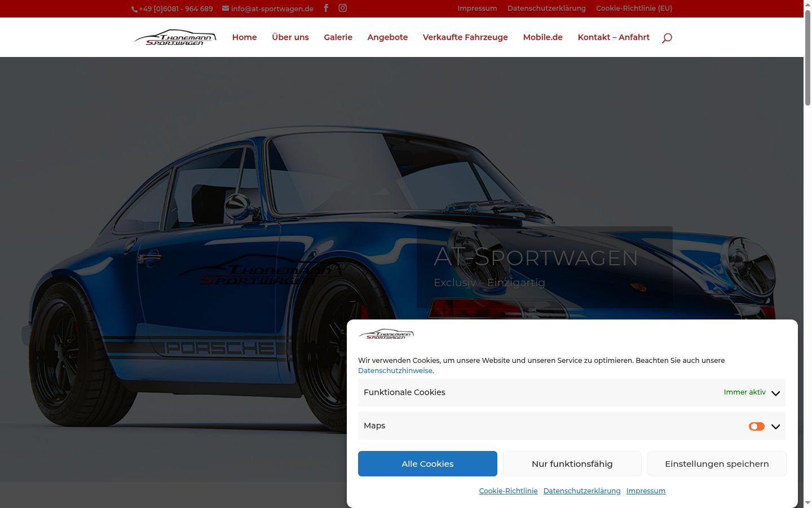
Task: Open Cookie-Richtlinie (EU) link in top bar
Action: click(634, 8)
